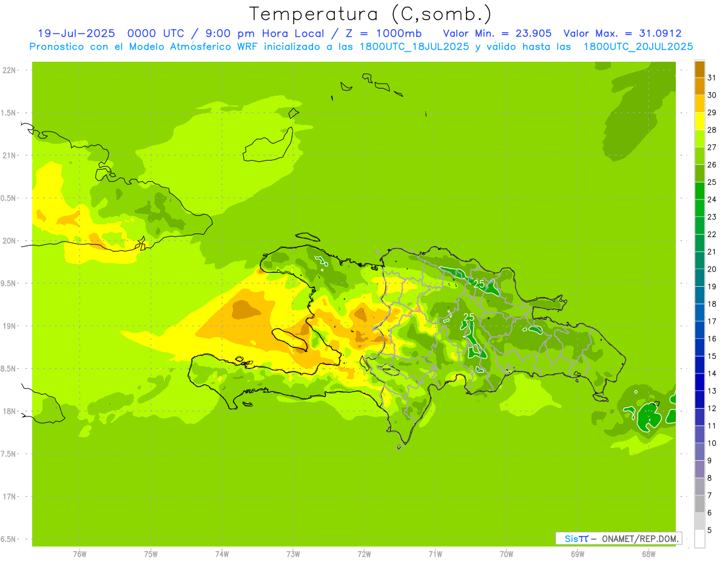This screenshot has height=562, width=728.
Task: Click the '10' colorbar value
Action: click(x=712, y=443)
